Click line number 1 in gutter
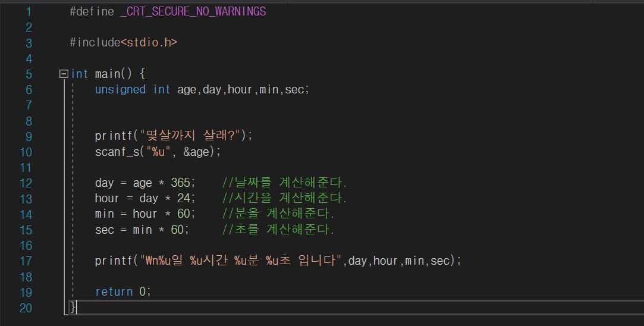The height and width of the screenshot is (326, 644). point(29,12)
